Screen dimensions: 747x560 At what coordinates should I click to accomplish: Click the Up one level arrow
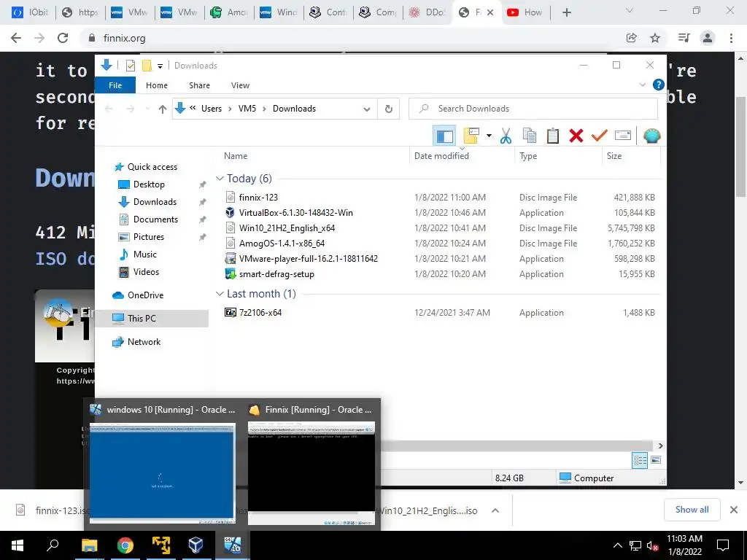point(163,109)
